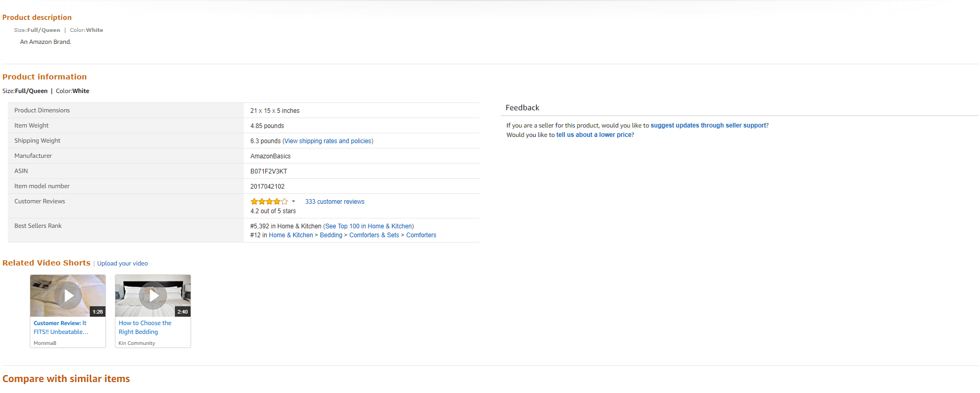Click the Kin Community author name
The height and width of the screenshot is (393, 980).
[137, 343]
